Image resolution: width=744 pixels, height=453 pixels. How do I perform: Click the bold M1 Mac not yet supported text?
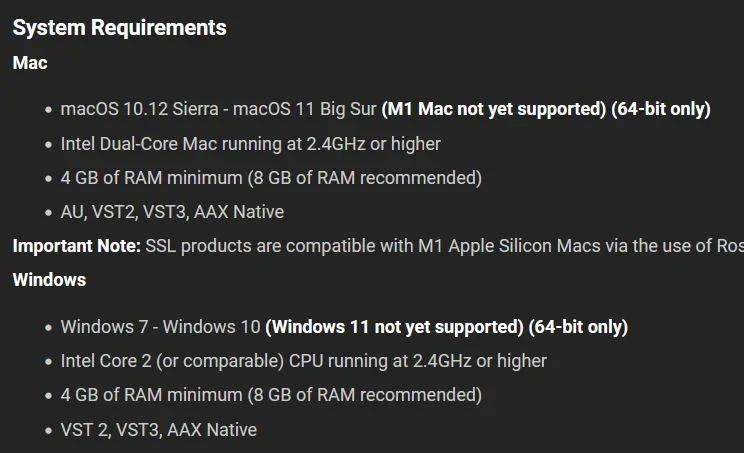tap(494, 109)
